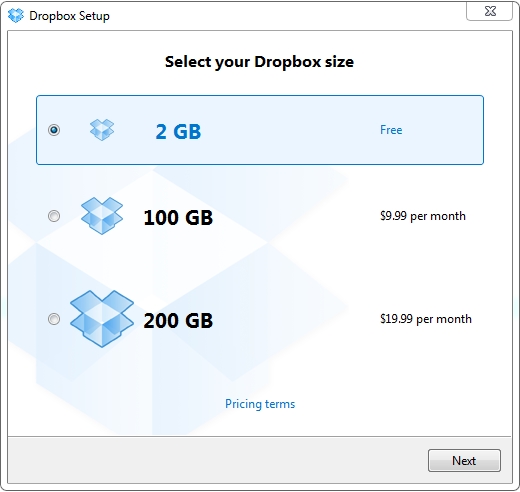
Task: Click the gray footer bar beside Next
Action: pos(217,460)
